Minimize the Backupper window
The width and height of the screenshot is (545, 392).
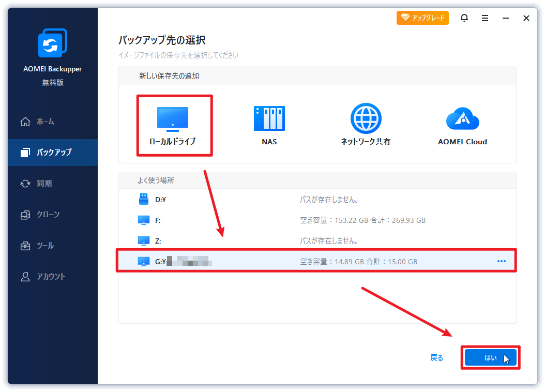click(x=506, y=18)
